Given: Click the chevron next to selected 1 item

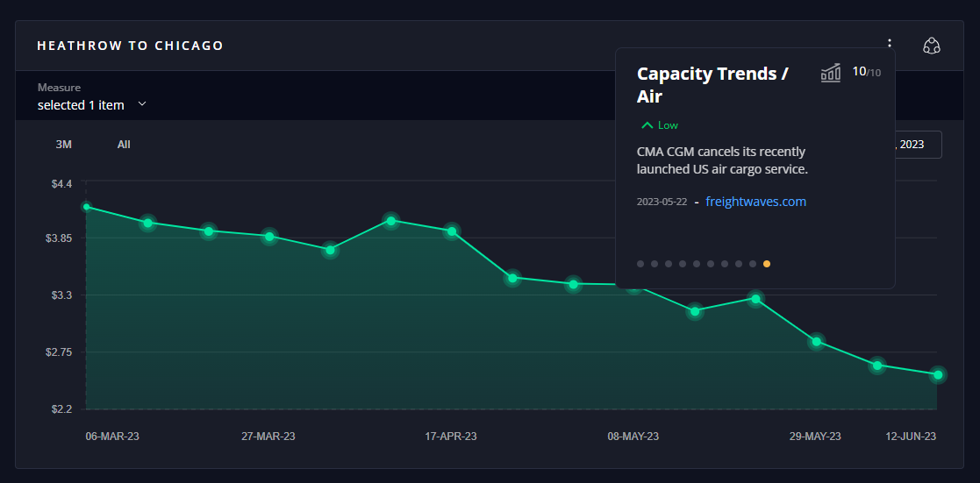Looking at the screenshot, I should [142, 104].
